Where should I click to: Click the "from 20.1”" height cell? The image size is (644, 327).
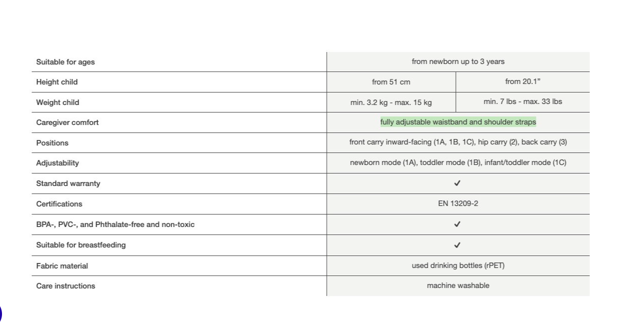point(522,81)
